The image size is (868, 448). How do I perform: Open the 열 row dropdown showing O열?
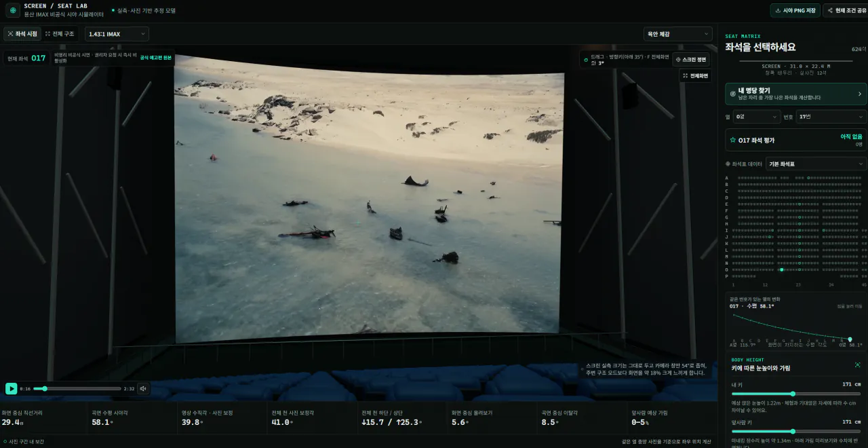pyautogui.click(x=757, y=117)
